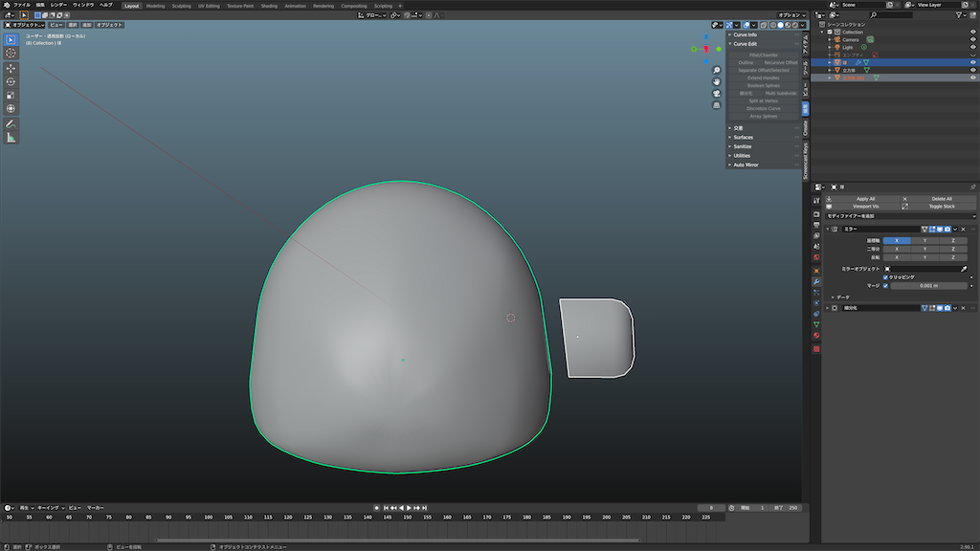
Task: Untick the merge checkbox in the Mirror modifier
Action: click(885, 285)
